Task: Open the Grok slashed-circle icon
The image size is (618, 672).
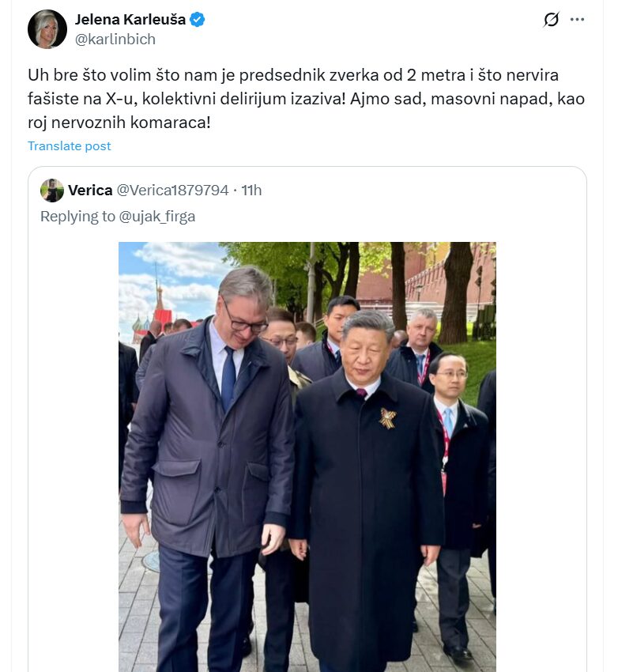Action: click(551, 19)
